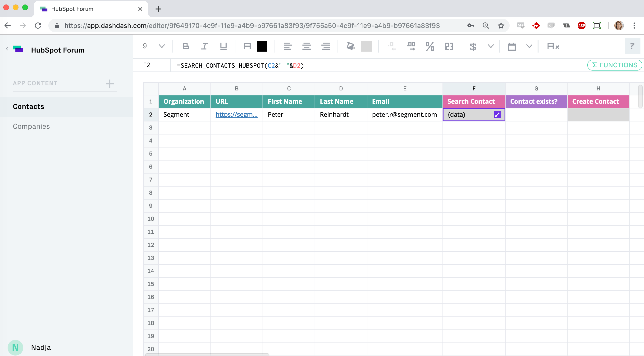Select the Create Contact header cell
The height and width of the screenshot is (356, 644).
pyautogui.click(x=598, y=101)
